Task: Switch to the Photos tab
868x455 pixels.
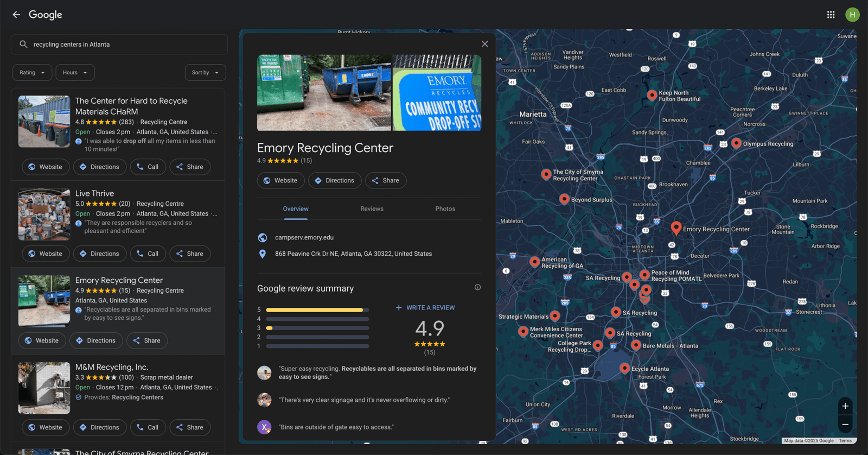Action: (445, 208)
